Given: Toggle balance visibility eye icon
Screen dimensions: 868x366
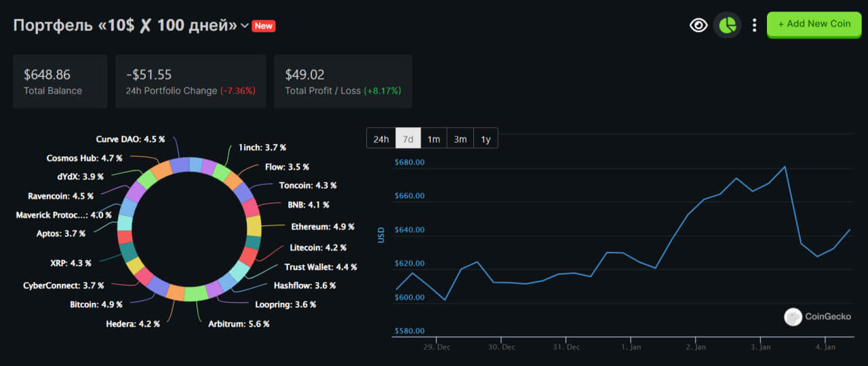Looking at the screenshot, I should click(x=698, y=26).
